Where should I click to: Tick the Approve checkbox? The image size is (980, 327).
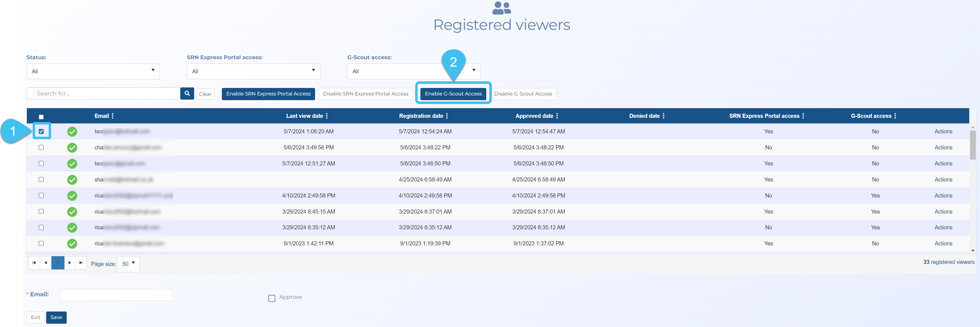[x=272, y=298]
